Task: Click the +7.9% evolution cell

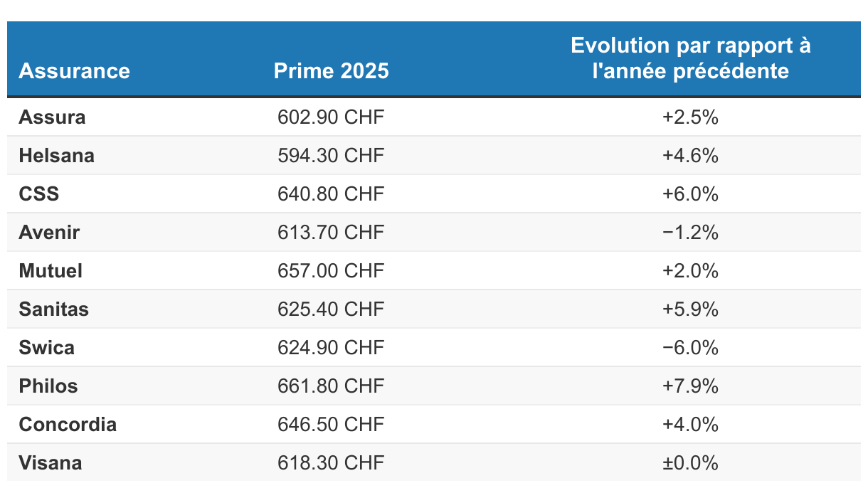Action: point(690,386)
